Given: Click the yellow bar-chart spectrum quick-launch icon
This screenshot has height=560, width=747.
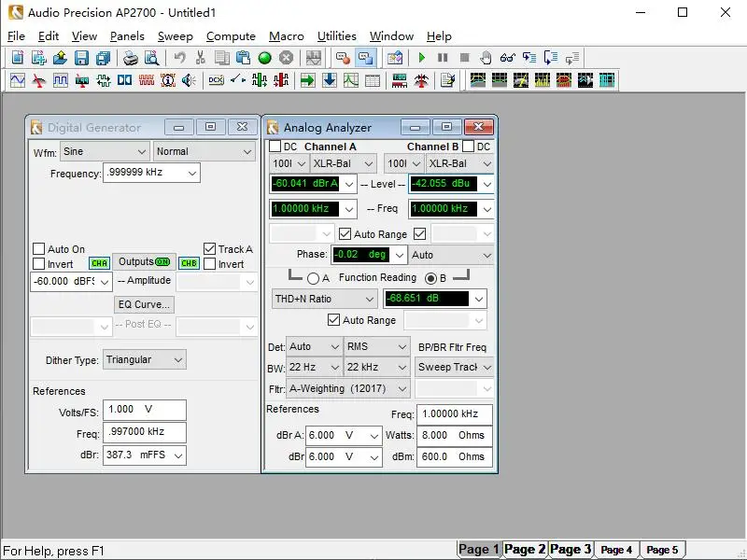Looking at the screenshot, I should coord(543,80).
